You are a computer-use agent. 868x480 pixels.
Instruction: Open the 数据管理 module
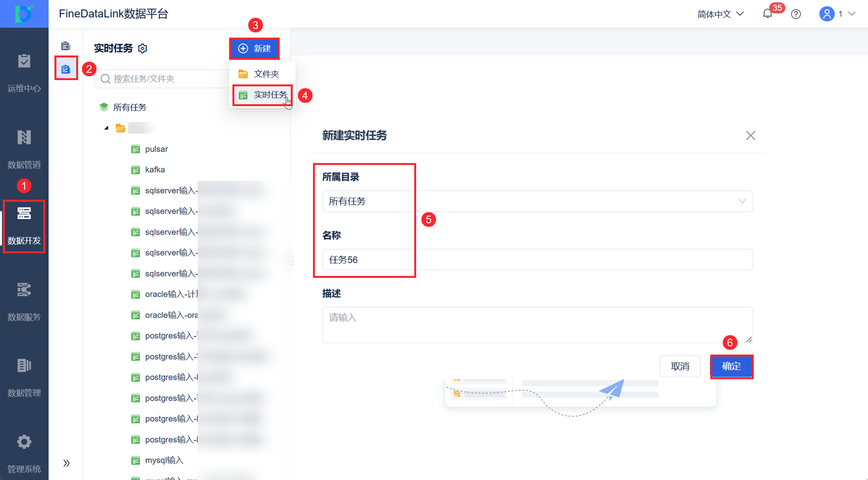coord(24,378)
